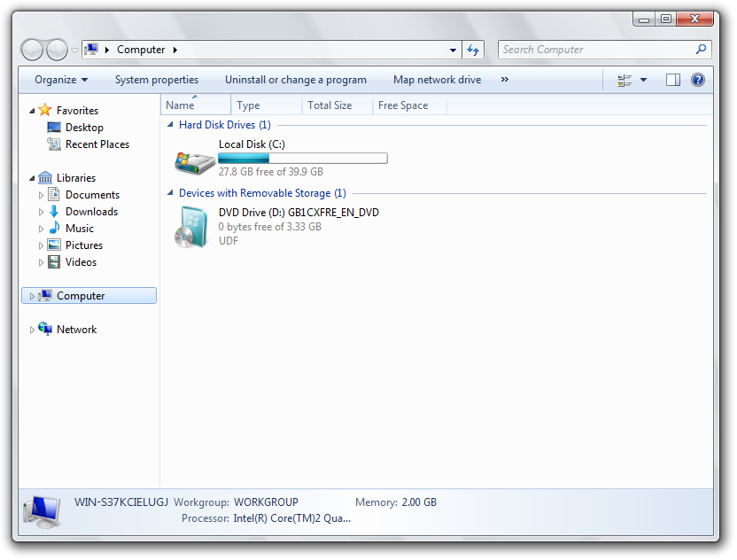Sort by the Total Size column header
The width and height of the screenshot is (737, 560).
tap(337, 105)
